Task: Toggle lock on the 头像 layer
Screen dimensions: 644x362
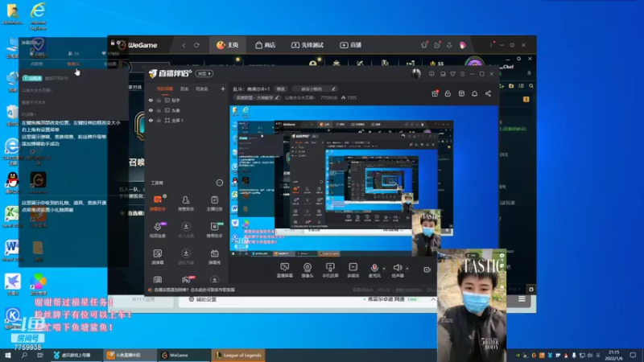Action: tap(159, 110)
